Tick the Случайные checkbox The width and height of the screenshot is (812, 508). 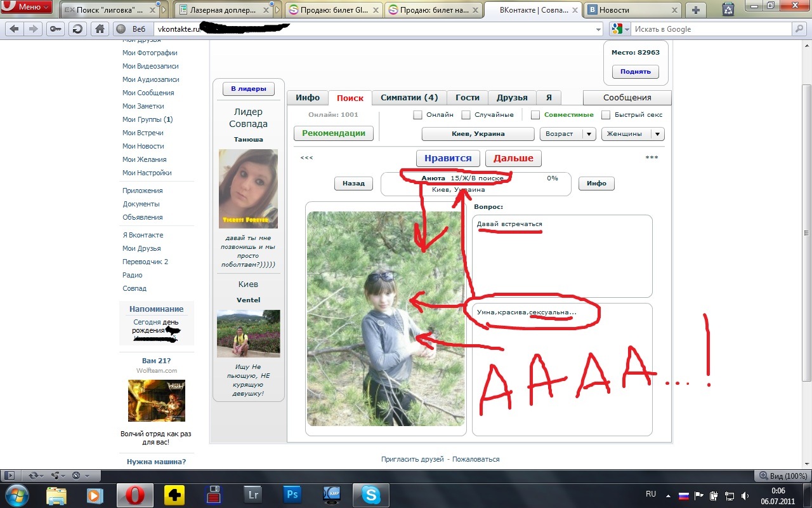(466, 115)
